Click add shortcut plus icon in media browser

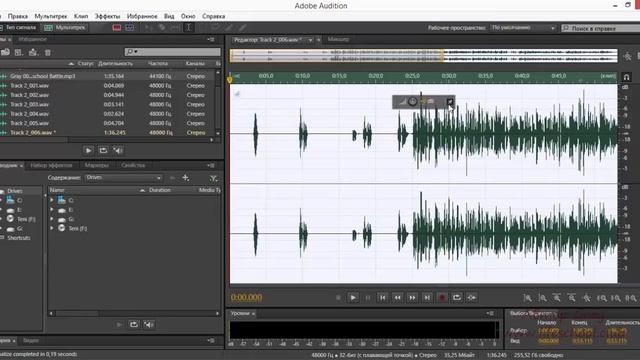click(x=186, y=178)
